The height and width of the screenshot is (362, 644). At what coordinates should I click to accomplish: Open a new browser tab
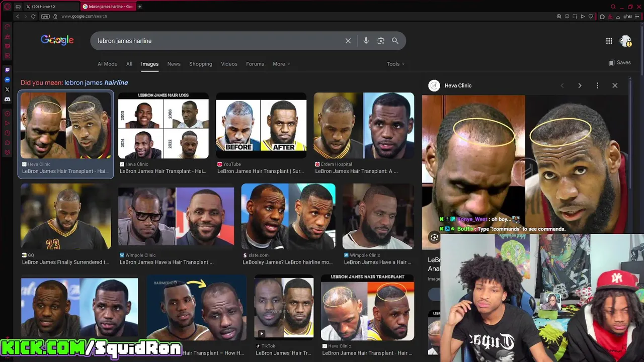140,7
